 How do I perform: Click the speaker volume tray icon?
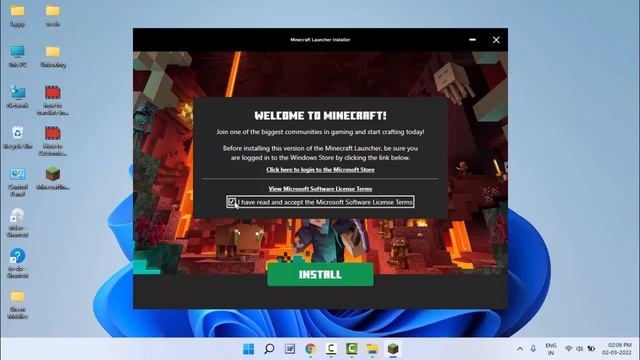pos(580,349)
